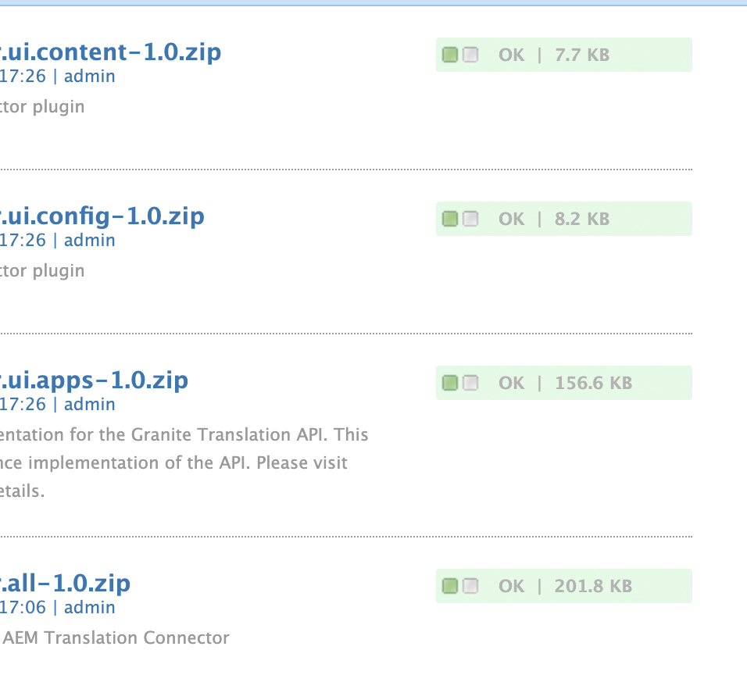Click the green build status icon for all-1.0.zip
The image size is (747, 700).
pyautogui.click(x=451, y=586)
